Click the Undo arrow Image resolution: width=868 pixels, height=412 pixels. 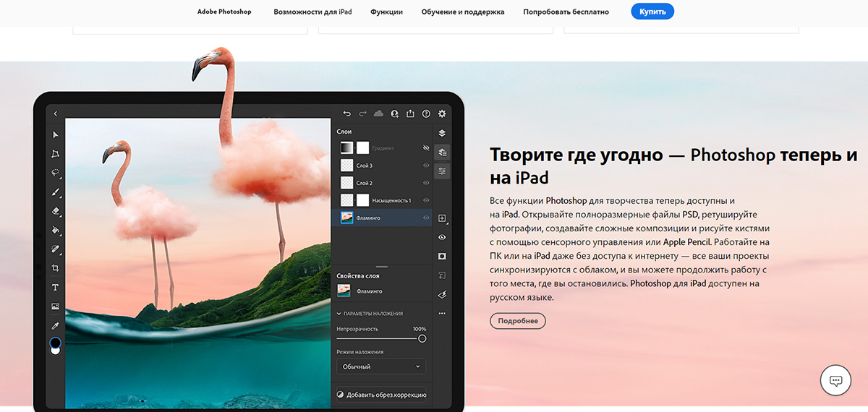click(x=346, y=113)
